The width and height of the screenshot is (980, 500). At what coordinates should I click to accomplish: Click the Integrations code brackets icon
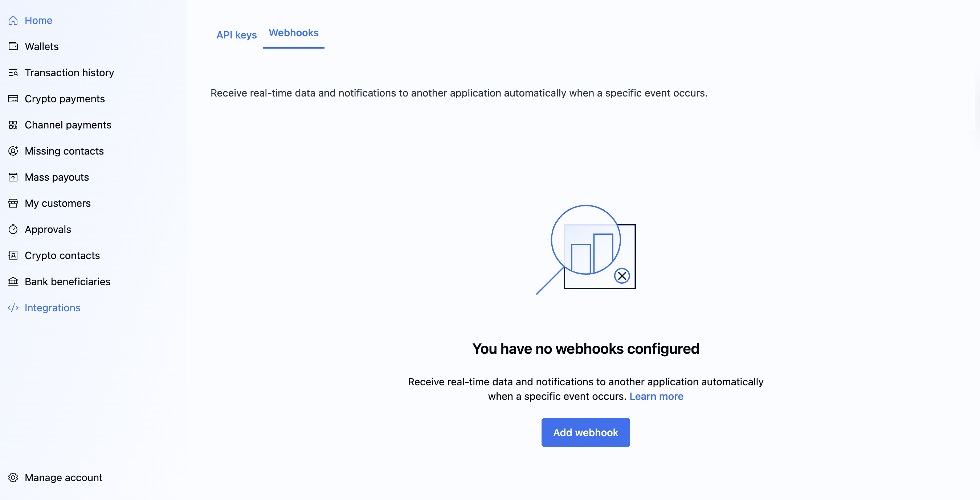pyautogui.click(x=13, y=308)
